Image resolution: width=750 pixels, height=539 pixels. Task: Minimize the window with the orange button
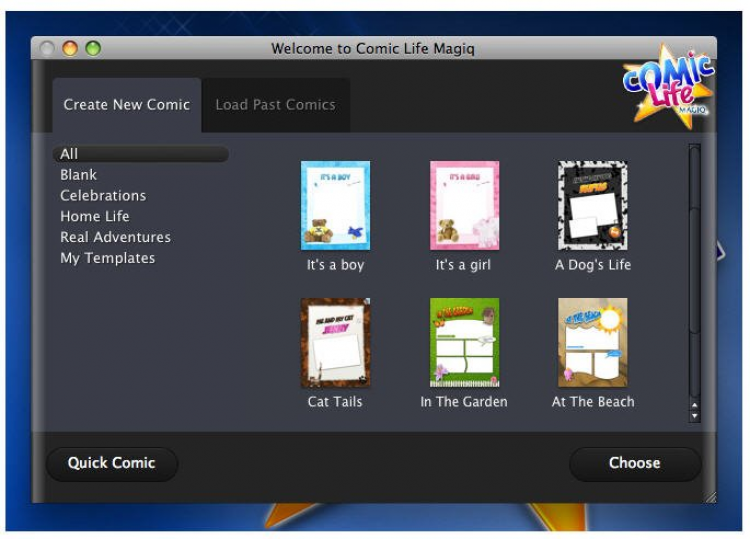[70, 48]
